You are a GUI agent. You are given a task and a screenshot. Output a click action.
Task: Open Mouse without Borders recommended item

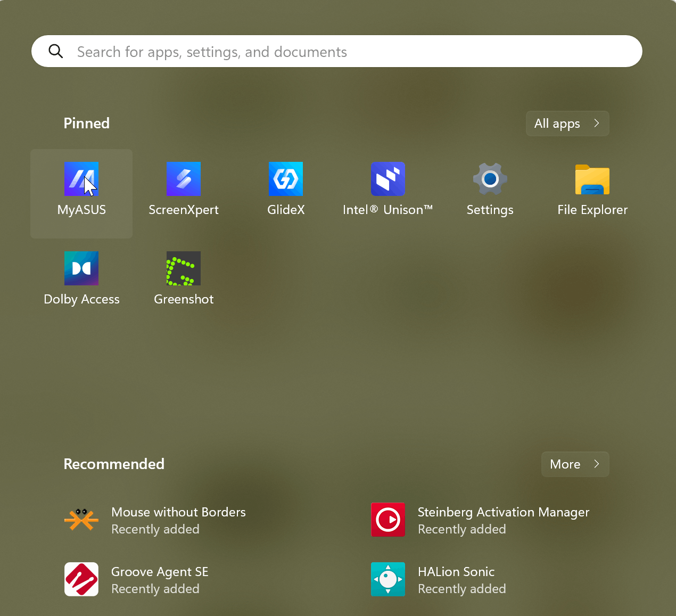[x=184, y=520]
